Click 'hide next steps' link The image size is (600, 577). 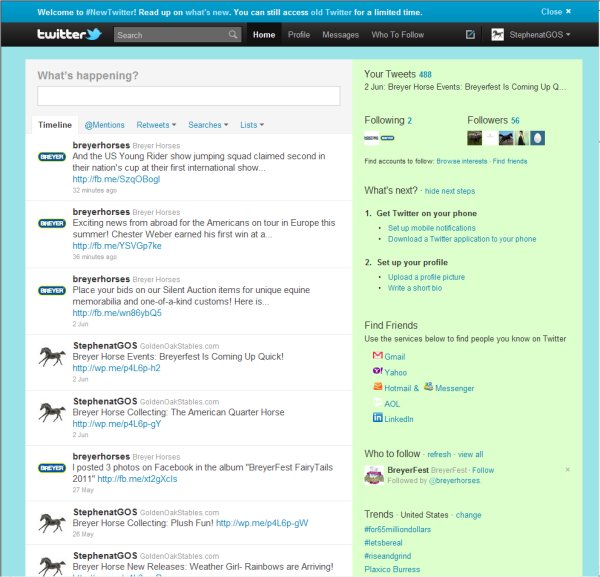[450, 191]
